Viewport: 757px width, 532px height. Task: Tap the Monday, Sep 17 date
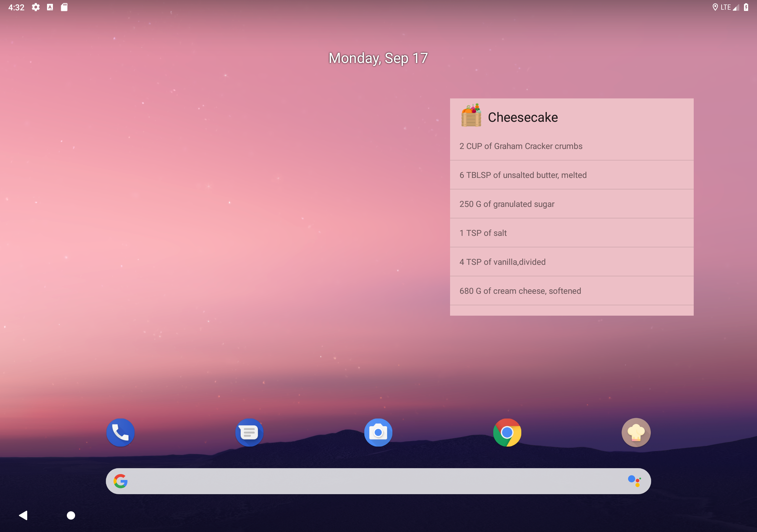(378, 58)
